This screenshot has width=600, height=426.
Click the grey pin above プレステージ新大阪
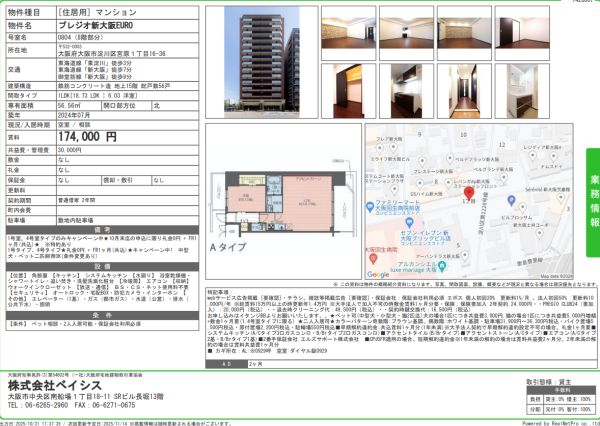point(422,161)
